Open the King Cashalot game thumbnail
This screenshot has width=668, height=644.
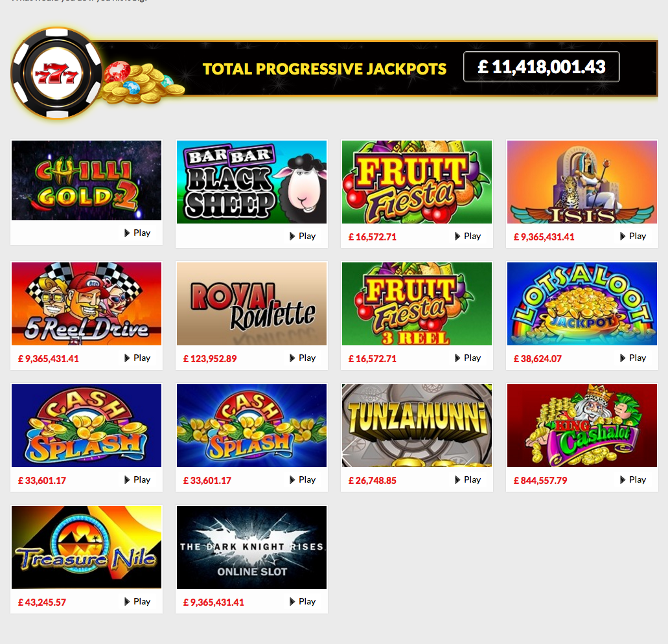582,426
